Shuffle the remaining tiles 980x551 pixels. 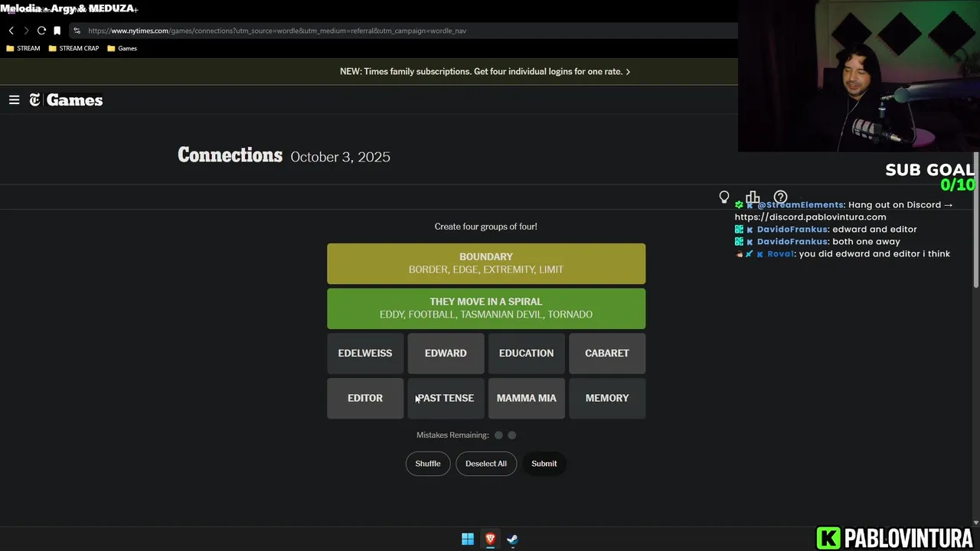(x=428, y=463)
